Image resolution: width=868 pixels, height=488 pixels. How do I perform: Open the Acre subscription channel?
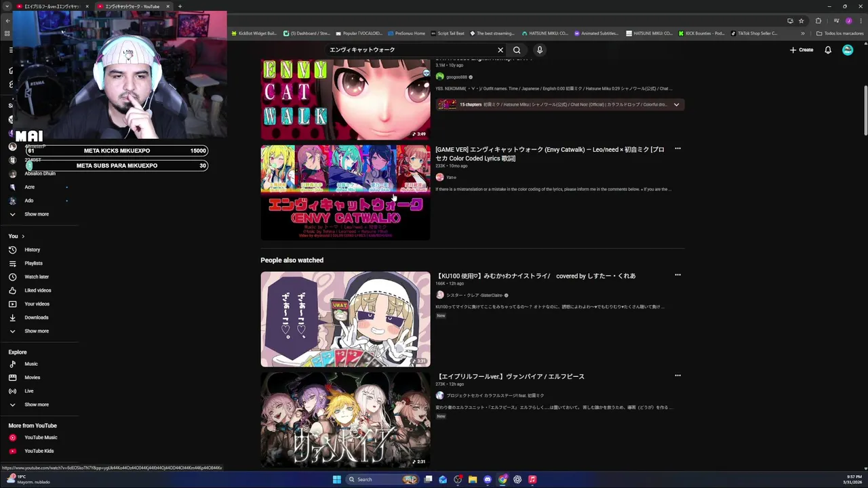(30, 187)
